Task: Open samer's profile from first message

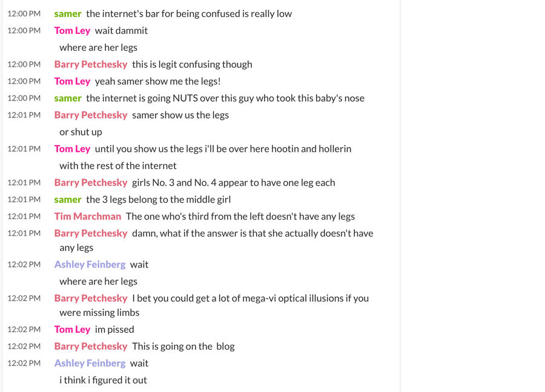Action: click(67, 14)
